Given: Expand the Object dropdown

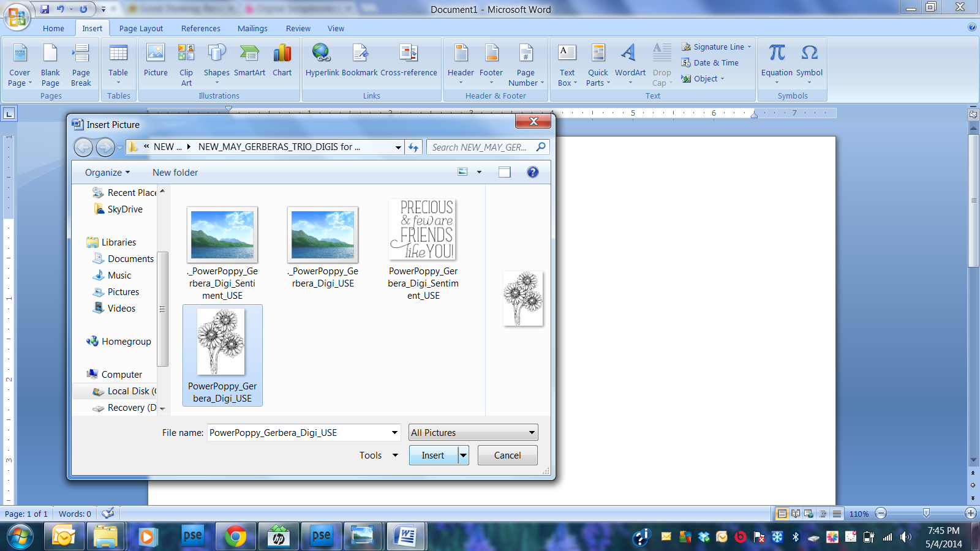Looking at the screenshot, I should [x=722, y=78].
